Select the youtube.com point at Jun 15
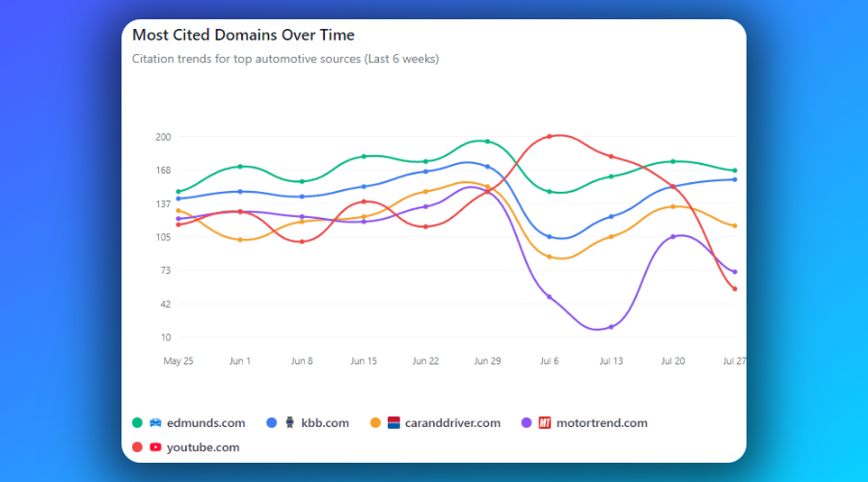The image size is (868, 482). pos(364,202)
